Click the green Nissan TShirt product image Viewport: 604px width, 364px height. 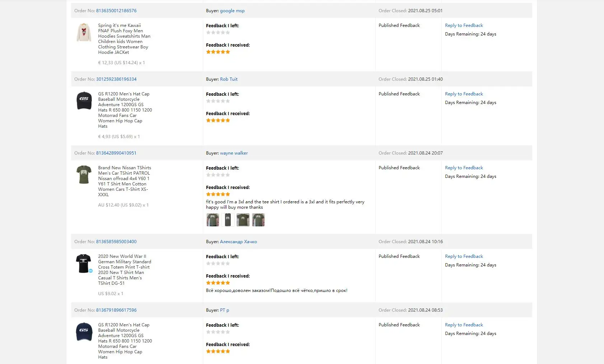tap(84, 175)
